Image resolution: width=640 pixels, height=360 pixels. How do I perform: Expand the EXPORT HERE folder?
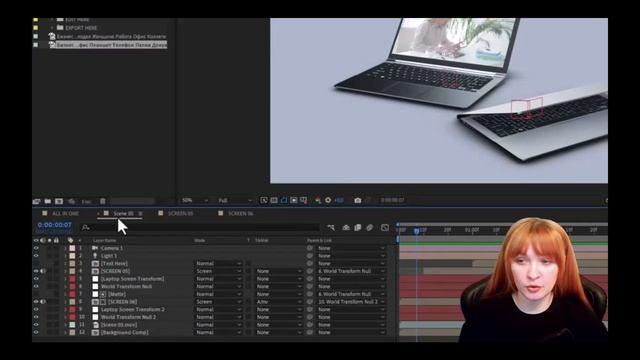(x=52, y=28)
